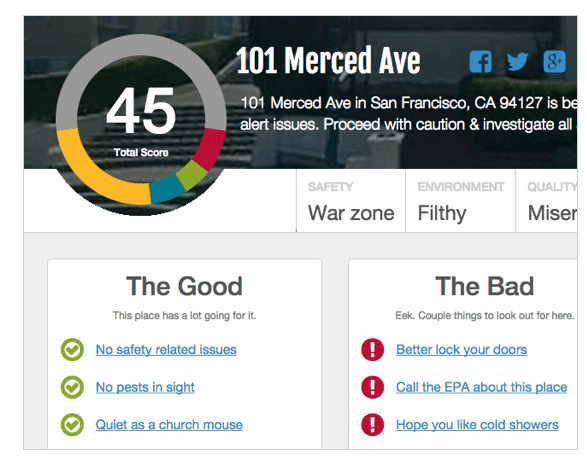Tweet via the Twitter bird icon

click(517, 61)
